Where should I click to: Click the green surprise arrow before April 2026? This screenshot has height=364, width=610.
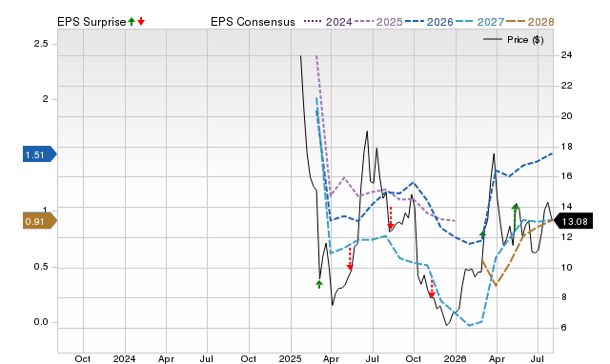coord(483,234)
